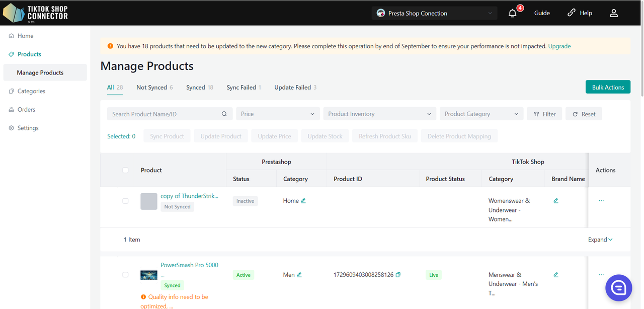Screen dimensions: 644x309
Task: Click the orange warning icon in banner
Action: [x=110, y=46]
